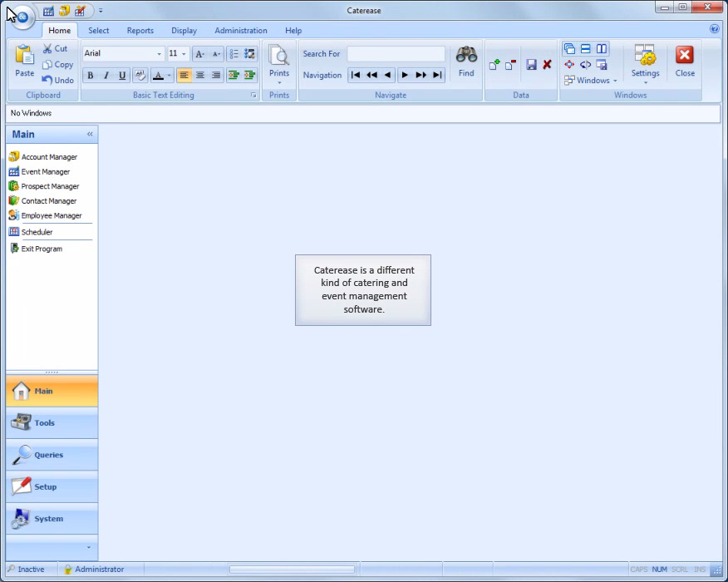The image size is (728, 582).
Task: Open the Prints preview dropdown
Action: (279, 65)
